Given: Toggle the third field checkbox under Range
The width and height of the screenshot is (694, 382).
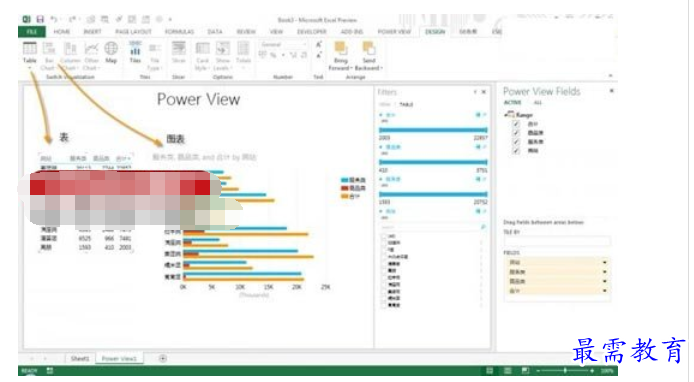Looking at the screenshot, I should coord(516,142).
